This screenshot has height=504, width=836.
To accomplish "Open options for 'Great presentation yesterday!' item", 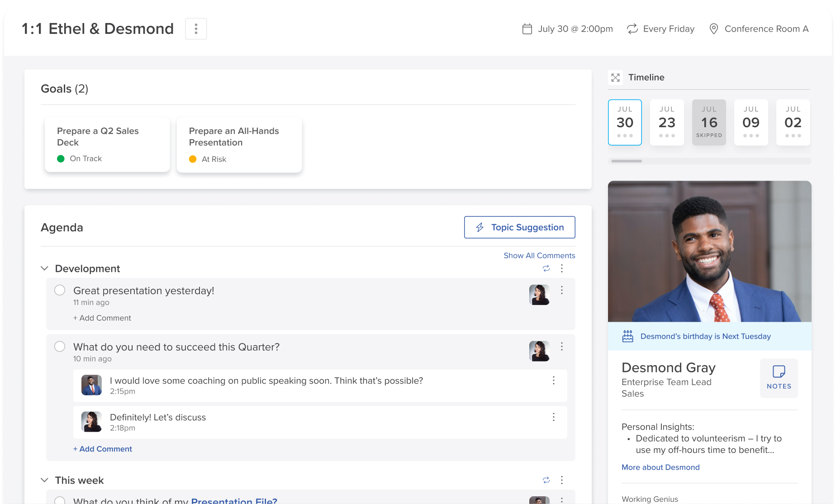I will coord(562,290).
